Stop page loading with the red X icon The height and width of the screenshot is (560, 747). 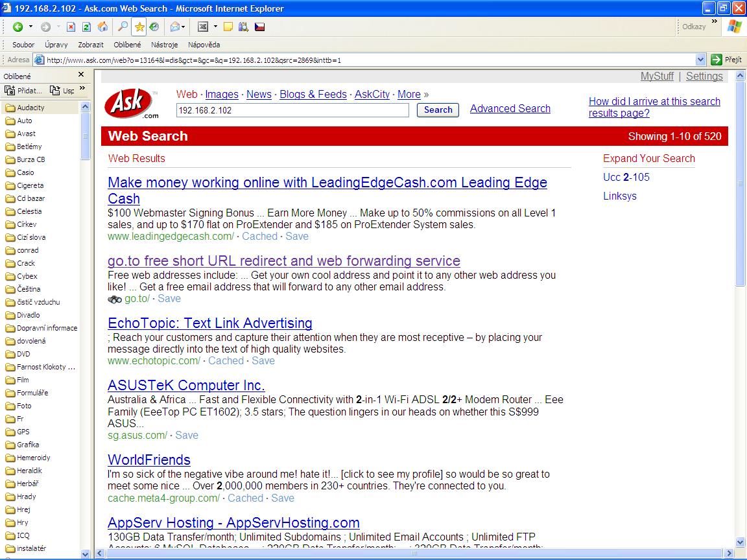(71, 27)
